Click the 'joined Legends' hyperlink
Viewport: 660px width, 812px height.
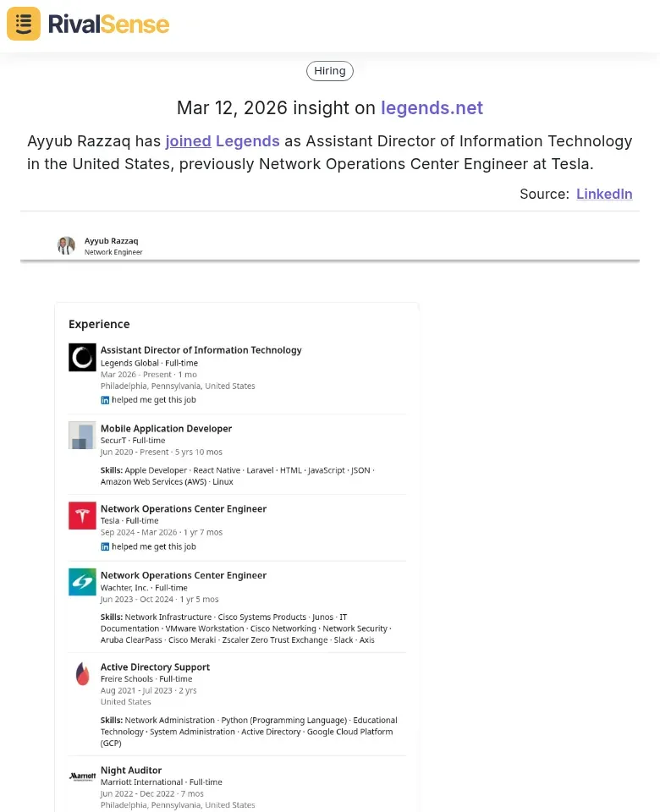222,141
